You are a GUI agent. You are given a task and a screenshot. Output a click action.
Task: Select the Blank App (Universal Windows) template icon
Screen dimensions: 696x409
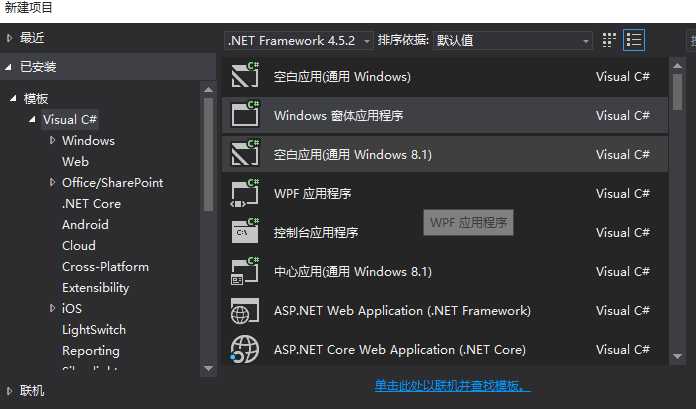(x=245, y=76)
